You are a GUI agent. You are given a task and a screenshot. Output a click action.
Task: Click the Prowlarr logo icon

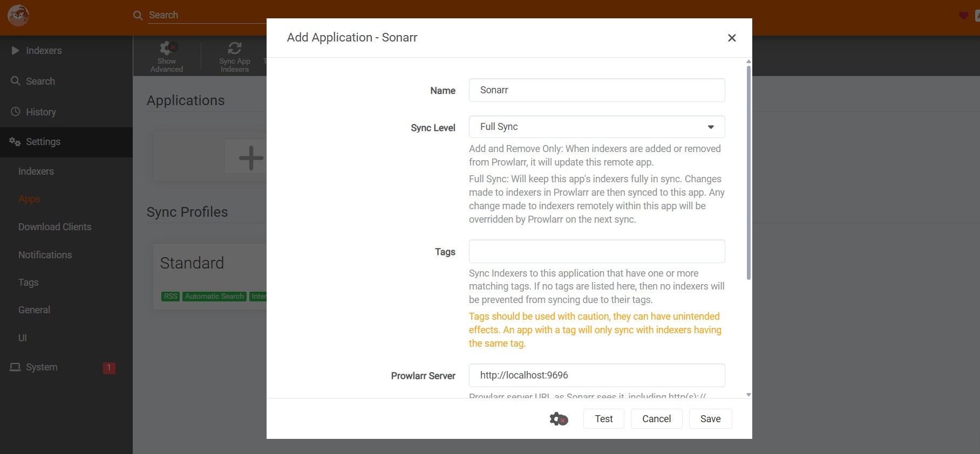[x=18, y=15]
